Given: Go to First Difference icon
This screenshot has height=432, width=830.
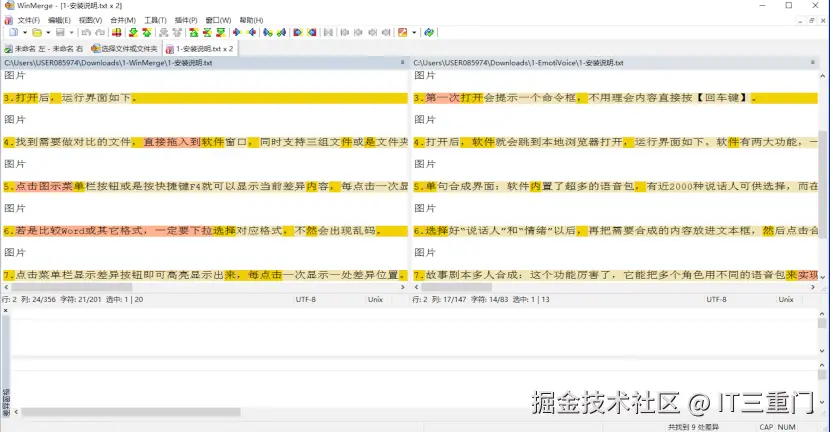Looking at the screenshot, I should pos(194,32).
